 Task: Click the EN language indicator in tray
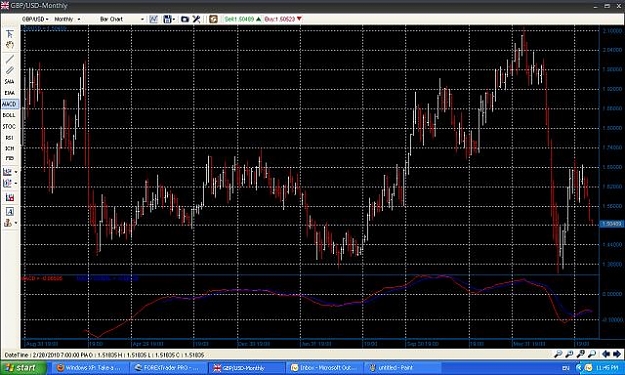click(566, 368)
